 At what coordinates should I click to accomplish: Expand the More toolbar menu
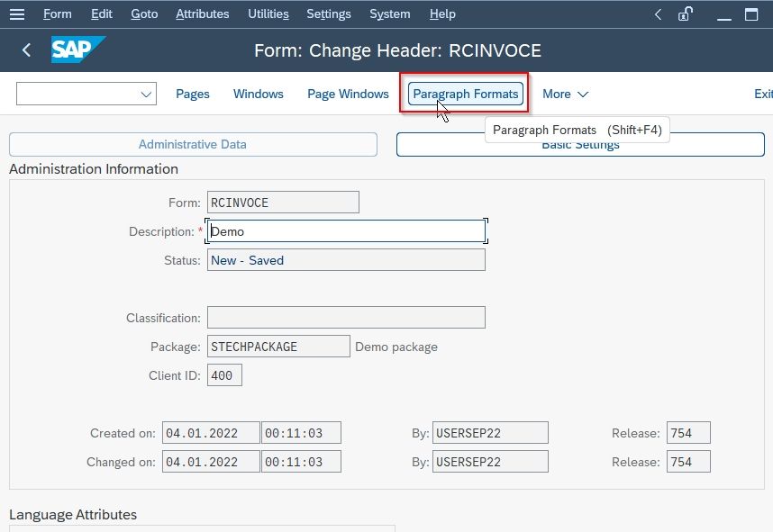pos(565,95)
